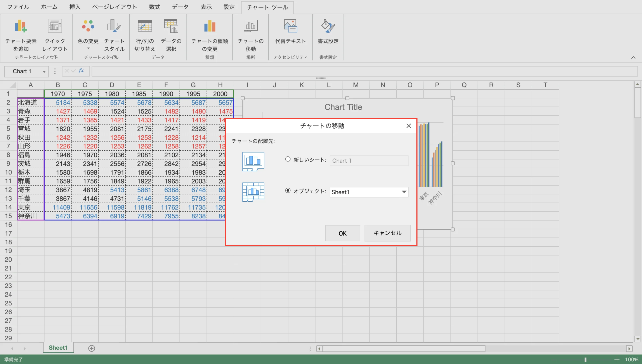Open the データ ribbon tab
Image resolution: width=642 pixels, height=364 pixels.
click(x=180, y=7)
